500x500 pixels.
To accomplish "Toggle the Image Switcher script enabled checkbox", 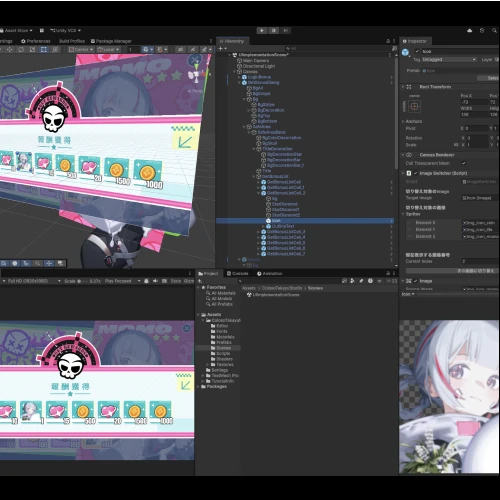I will pos(415,173).
